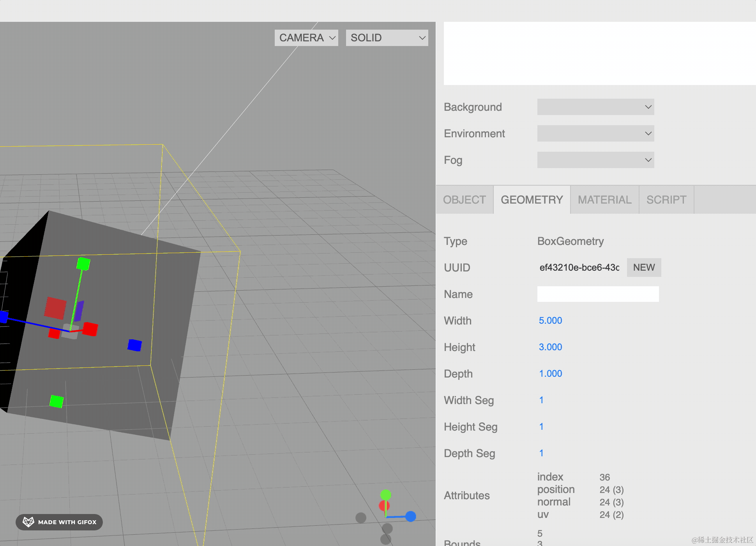Screen dimensions: 756x546
Task: Click the small red cube near gizmo center
Action: [54, 334]
